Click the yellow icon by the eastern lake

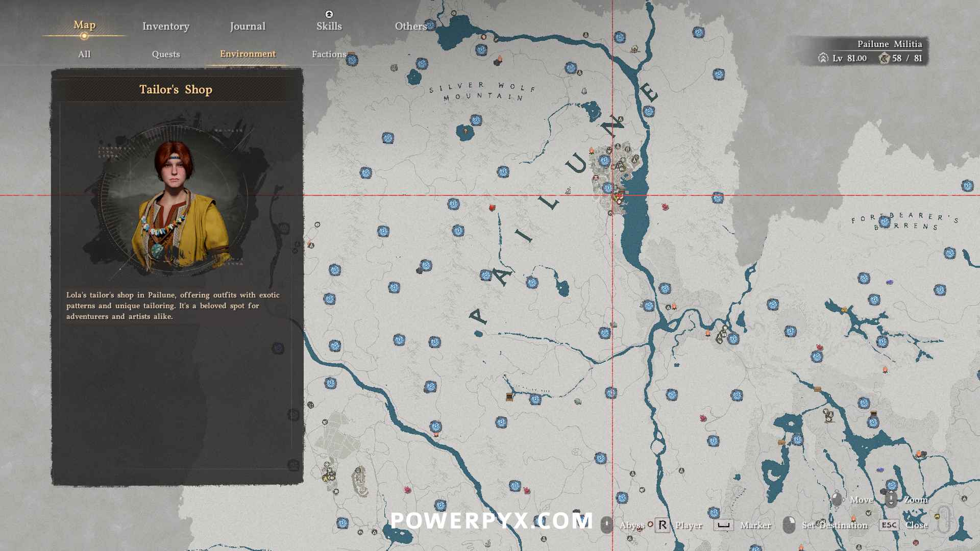tap(844, 309)
